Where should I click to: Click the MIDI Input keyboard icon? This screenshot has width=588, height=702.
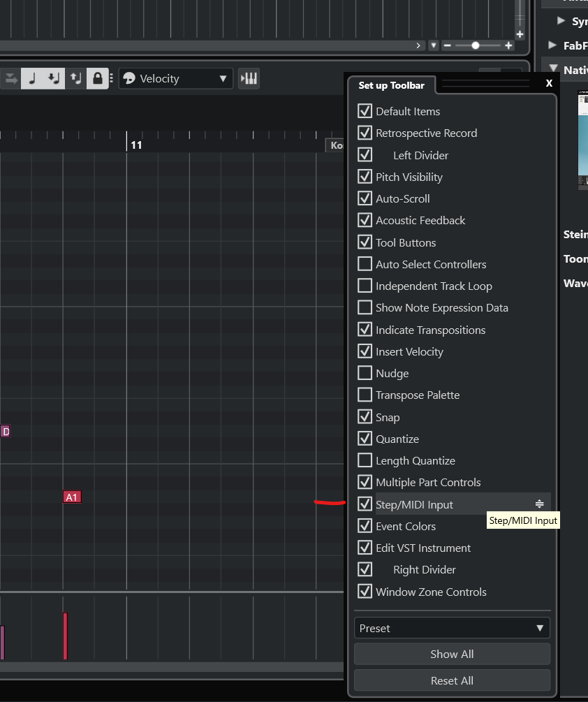pyautogui.click(x=249, y=78)
